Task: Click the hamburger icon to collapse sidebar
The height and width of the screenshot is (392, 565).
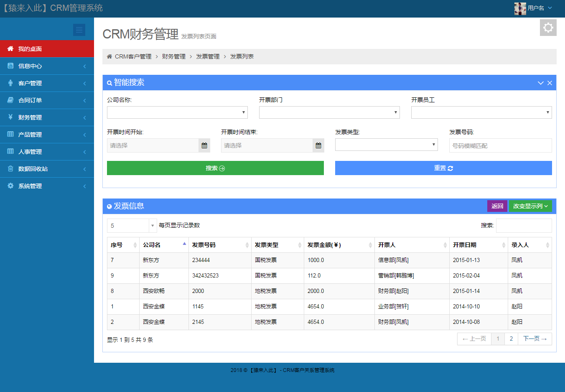Action: (x=79, y=30)
